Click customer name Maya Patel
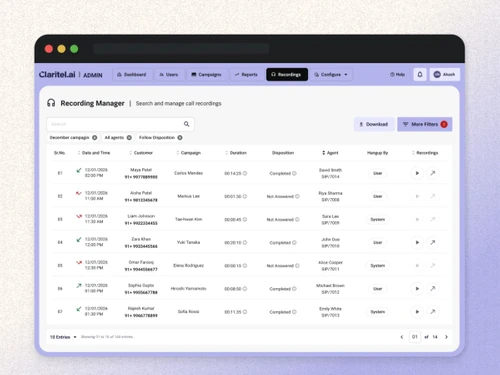Screen dimensions: 500x375 (141, 170)
